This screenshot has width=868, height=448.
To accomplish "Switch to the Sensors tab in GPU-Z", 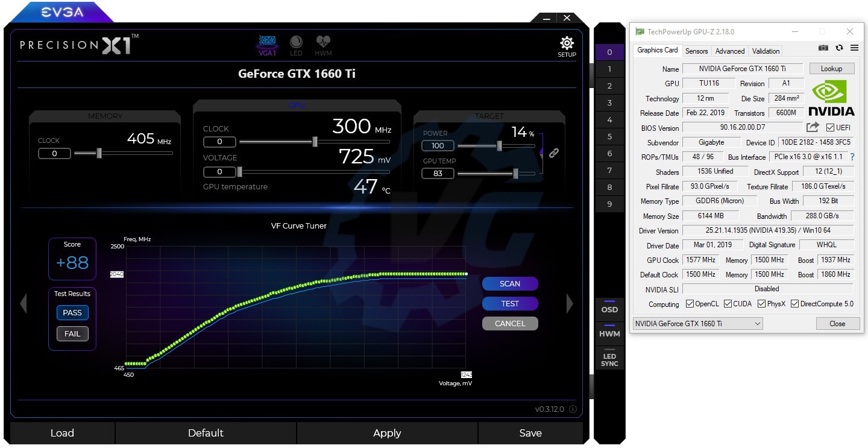I will (696, 51).
